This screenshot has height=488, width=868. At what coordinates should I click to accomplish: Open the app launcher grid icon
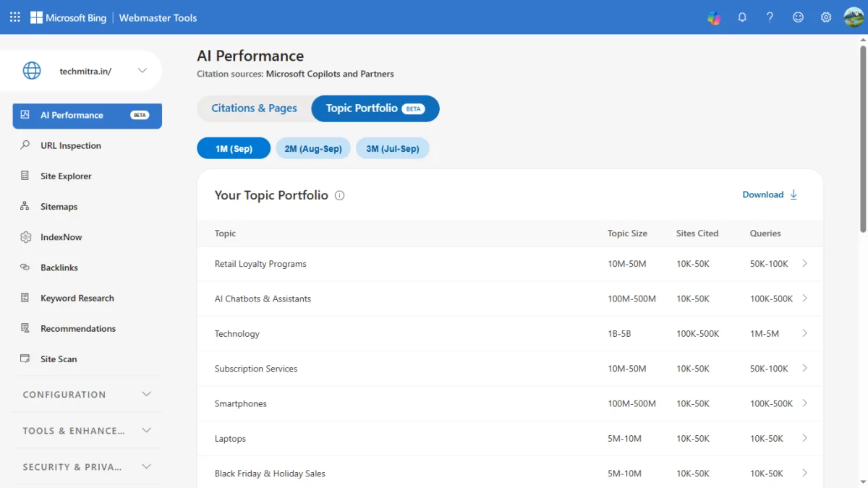(x=15, y=17)
